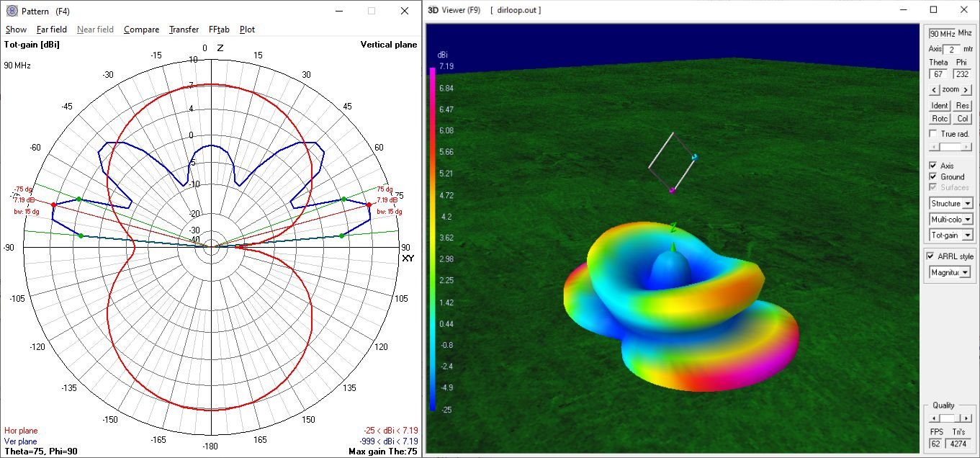The width and height of the screenshot is (980, 458).
Task: Disable the ARRL style checkbox
Action: coord(931,256)
